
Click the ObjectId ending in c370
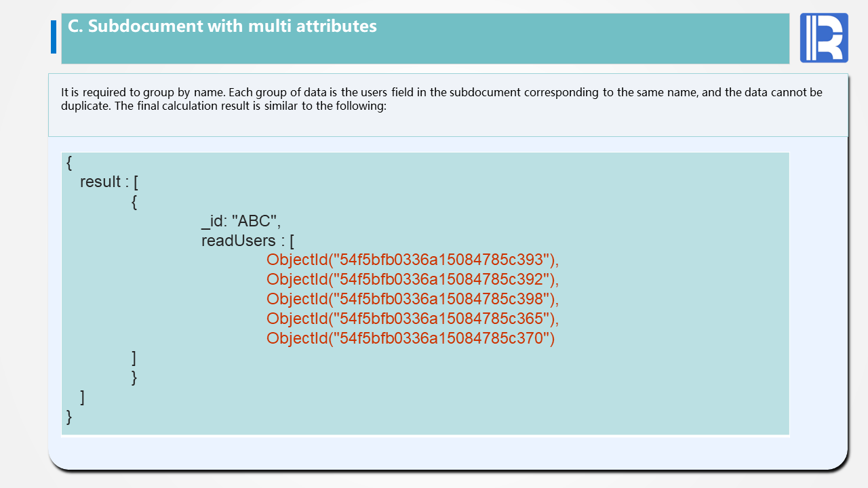point(410,338)
